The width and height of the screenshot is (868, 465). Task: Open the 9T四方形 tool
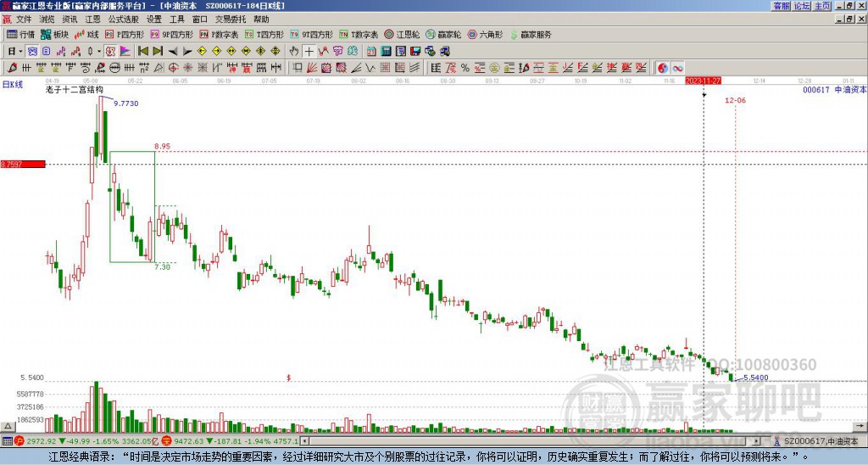(312, 34)
